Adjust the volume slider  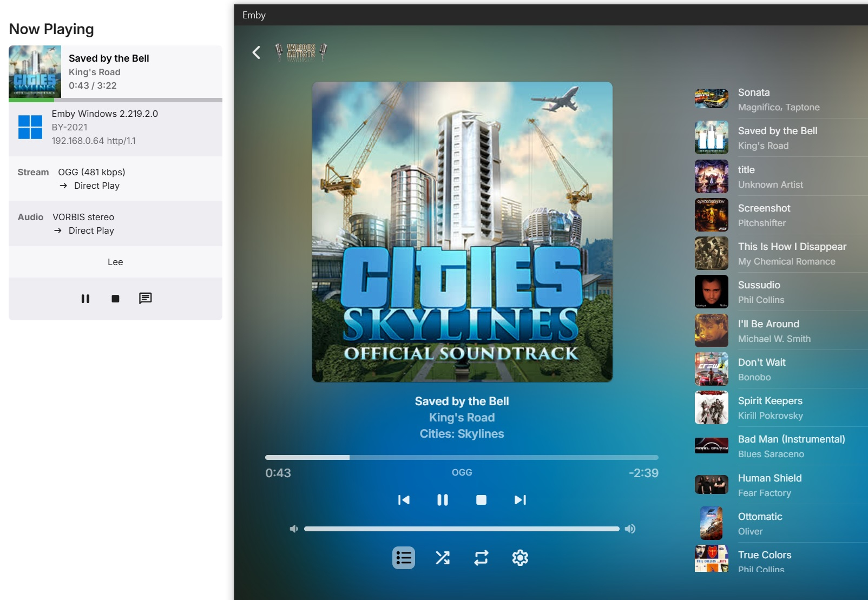coord(462,529)
